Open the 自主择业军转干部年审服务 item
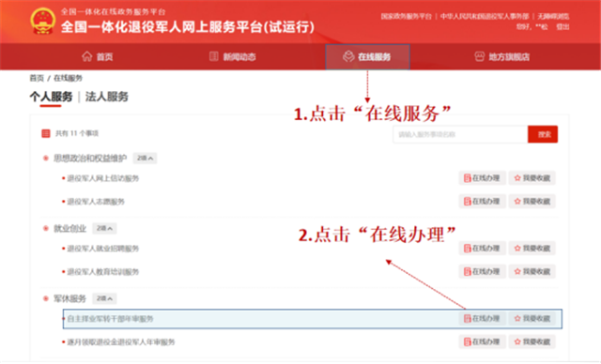 pos(110,319)
